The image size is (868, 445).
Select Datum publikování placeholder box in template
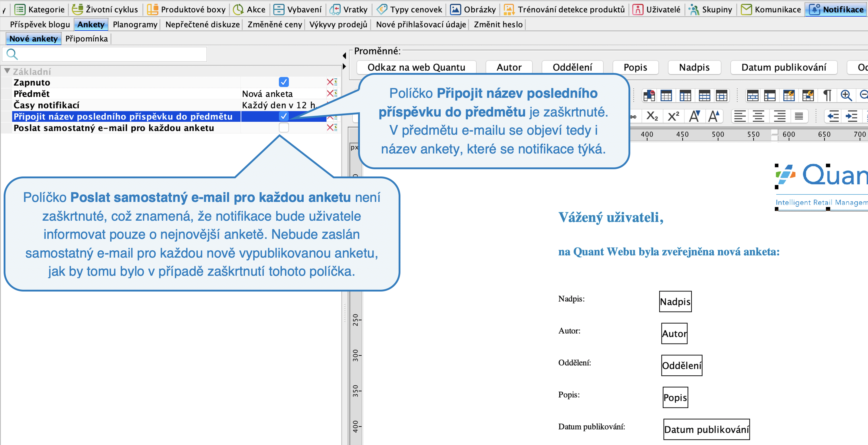pyautogui.click(x=706, y=429)
